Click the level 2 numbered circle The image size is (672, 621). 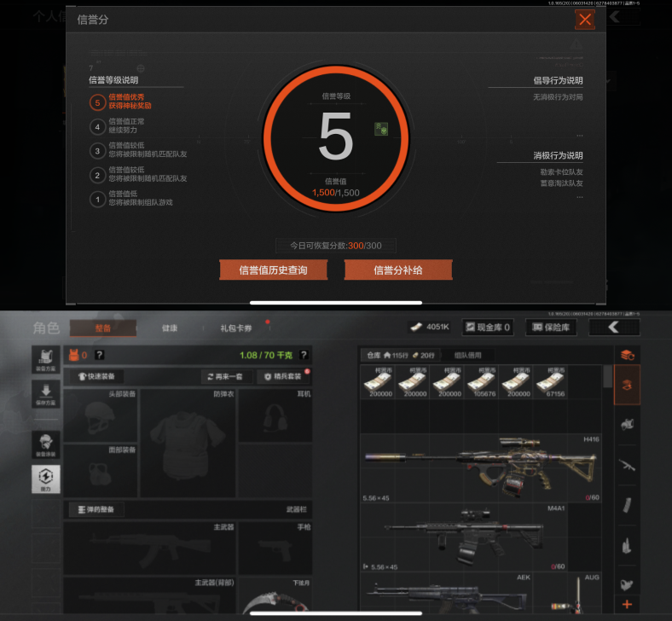pyautogui.click(x=97, y=175)
